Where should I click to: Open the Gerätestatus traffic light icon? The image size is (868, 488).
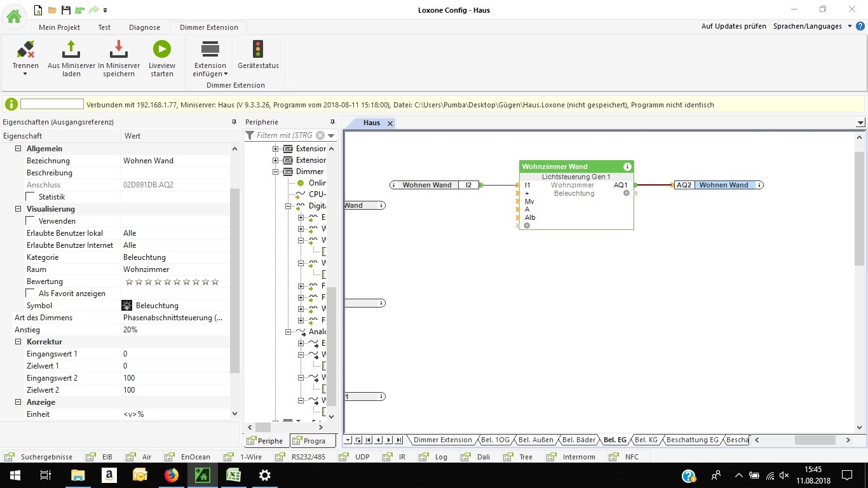tap(258, 50)
